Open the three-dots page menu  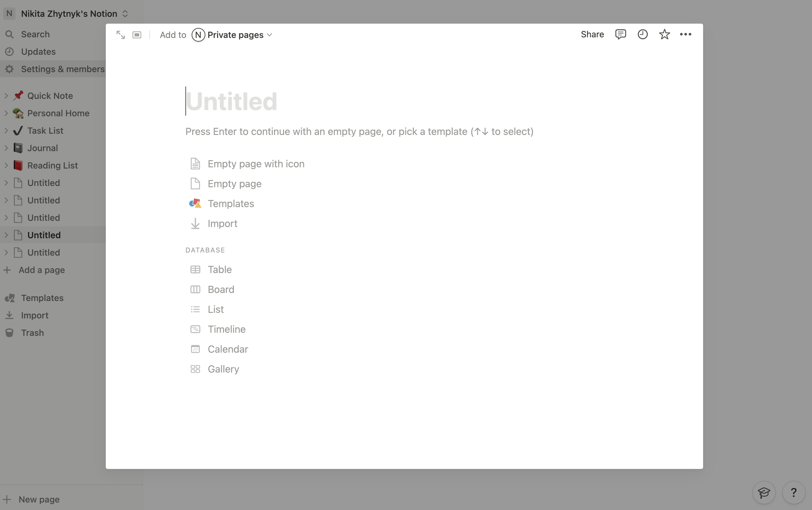(x=686, y=35)
